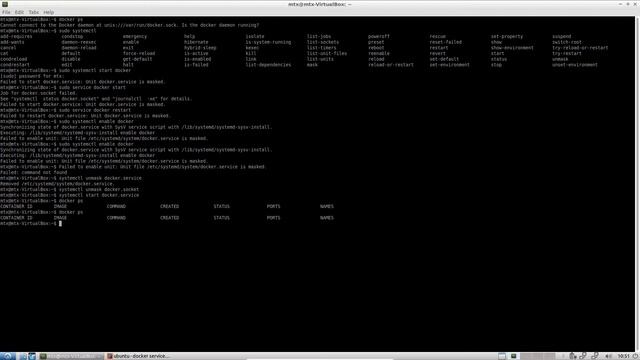
Task: Open the Edit menu
Action: click(x=19, y=12)
